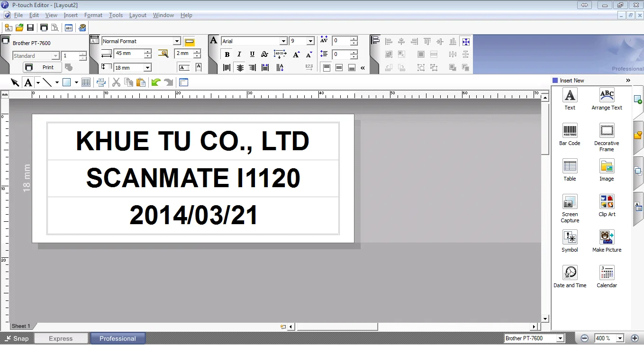Click the Snap button in status bar
The width and height of the screenshot is (644, 345).
pos(17,338)
